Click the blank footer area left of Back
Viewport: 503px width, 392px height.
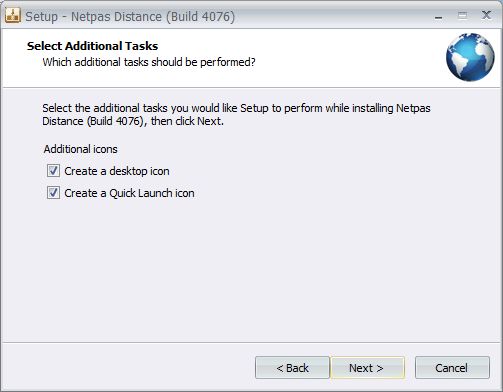(128, 368)
